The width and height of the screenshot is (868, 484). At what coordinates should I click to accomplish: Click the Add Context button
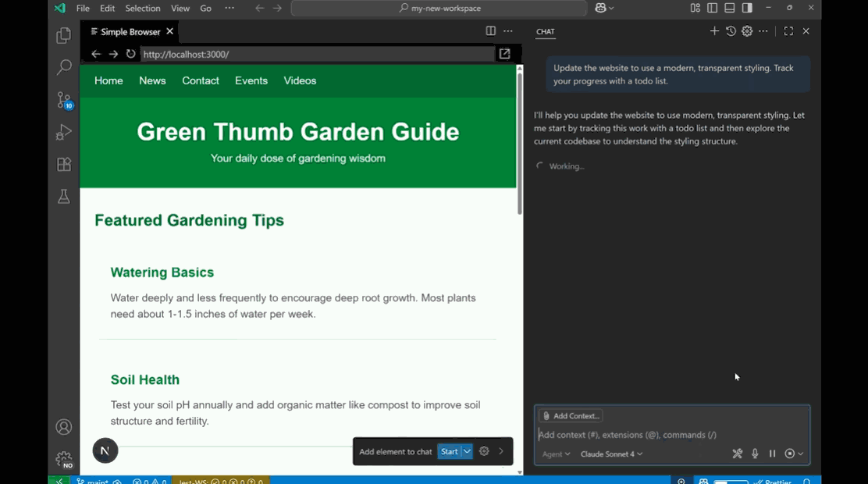(x=571, y=416)
